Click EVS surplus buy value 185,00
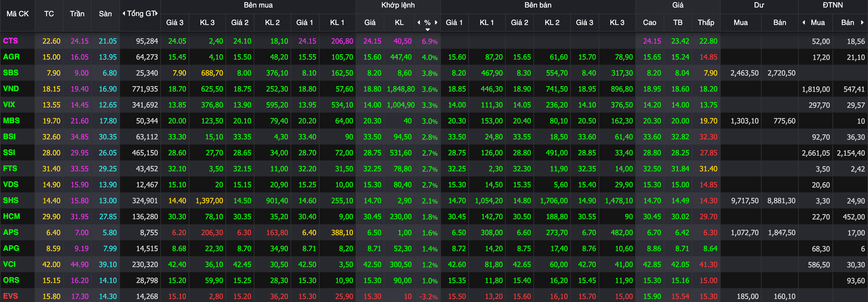Viewport: 868px width, 302px height. coord(747,297)
